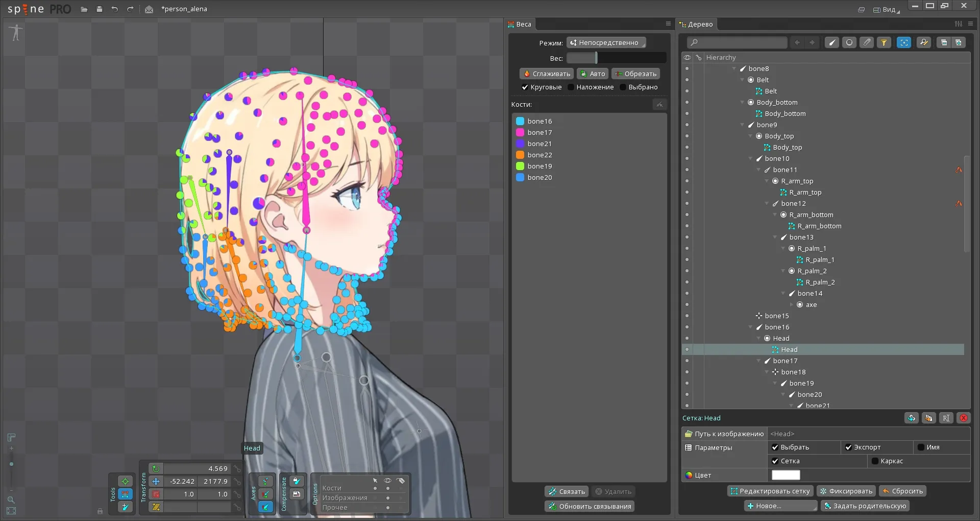Collapse the Body_bottom slot node
The image size is (980, 521).
743,102
